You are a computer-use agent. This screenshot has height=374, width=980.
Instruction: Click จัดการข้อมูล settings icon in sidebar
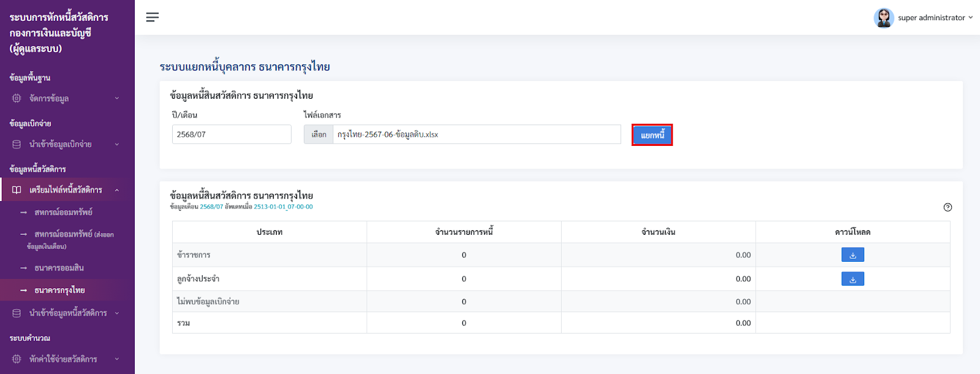click(17, 98)
